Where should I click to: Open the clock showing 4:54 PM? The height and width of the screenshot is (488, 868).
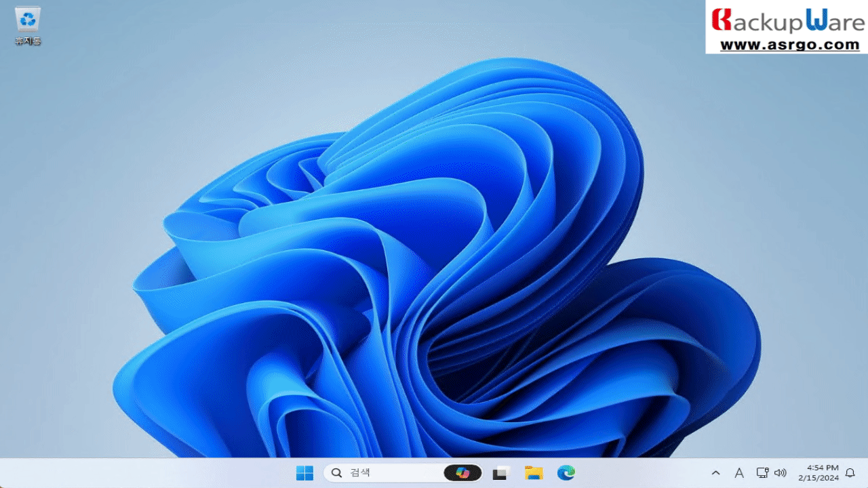point(818,473)
